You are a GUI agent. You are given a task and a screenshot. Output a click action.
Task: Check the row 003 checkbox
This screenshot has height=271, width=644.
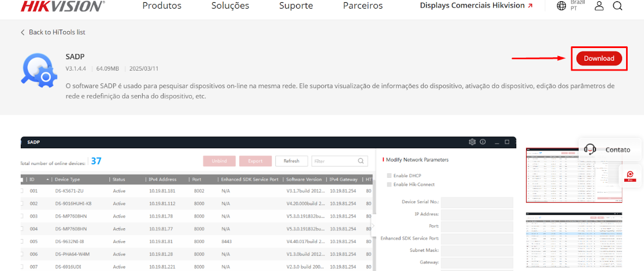point(21,217)
